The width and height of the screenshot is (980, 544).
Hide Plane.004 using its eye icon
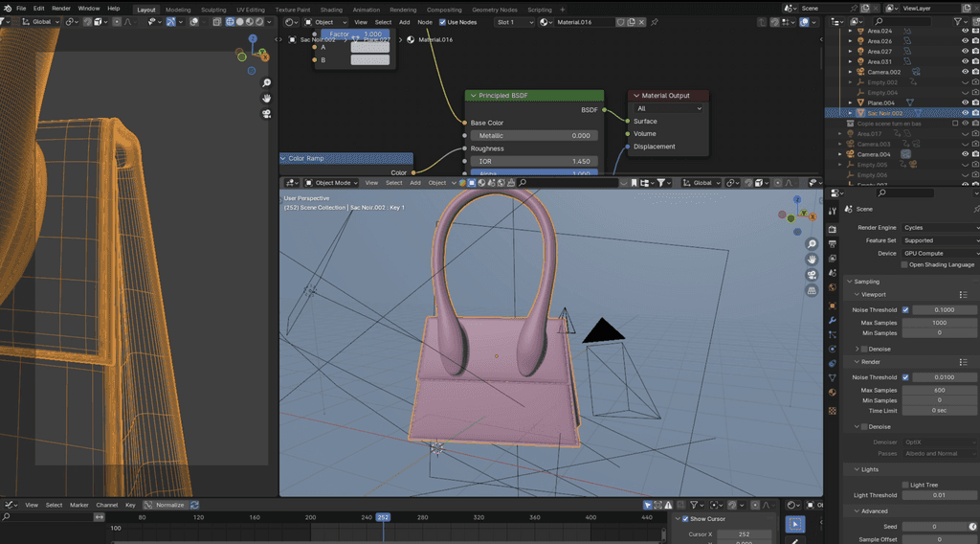click(965, 102)
